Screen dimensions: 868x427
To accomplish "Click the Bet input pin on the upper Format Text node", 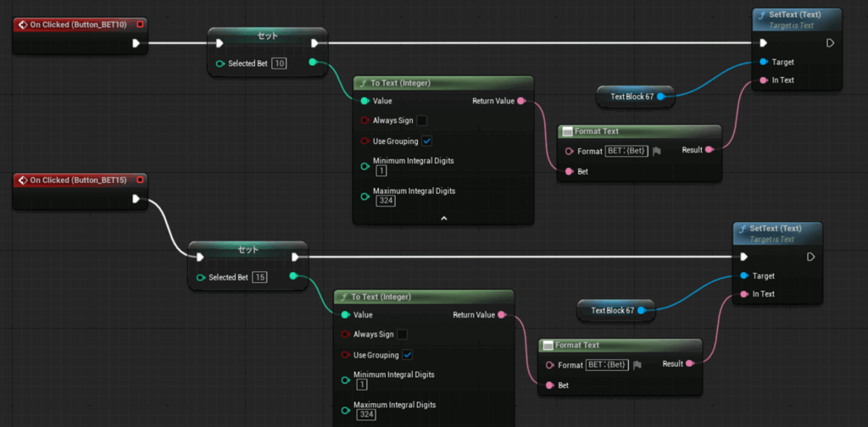I will pyautogui.click(x=569, y=171).
